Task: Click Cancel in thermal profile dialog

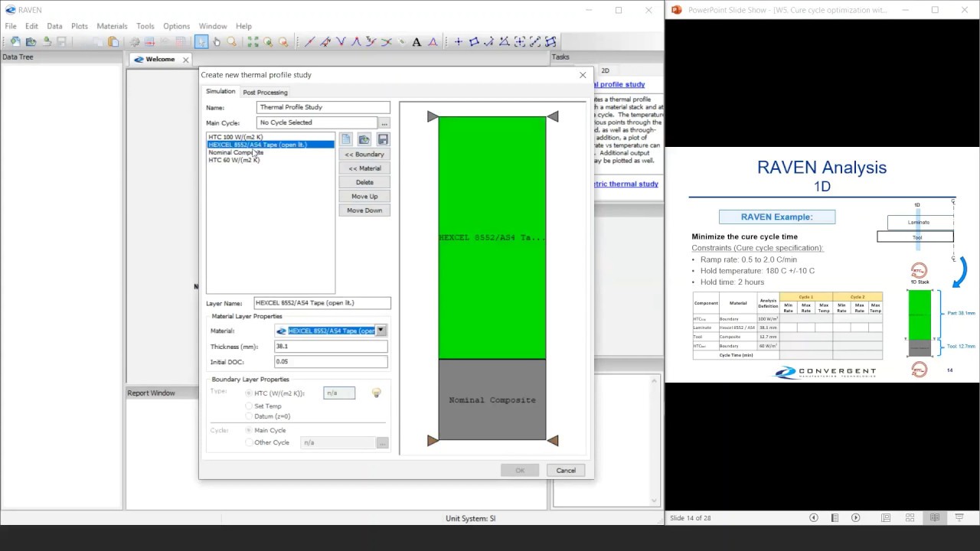Action: pyautogui.click(x=566, y=471)
